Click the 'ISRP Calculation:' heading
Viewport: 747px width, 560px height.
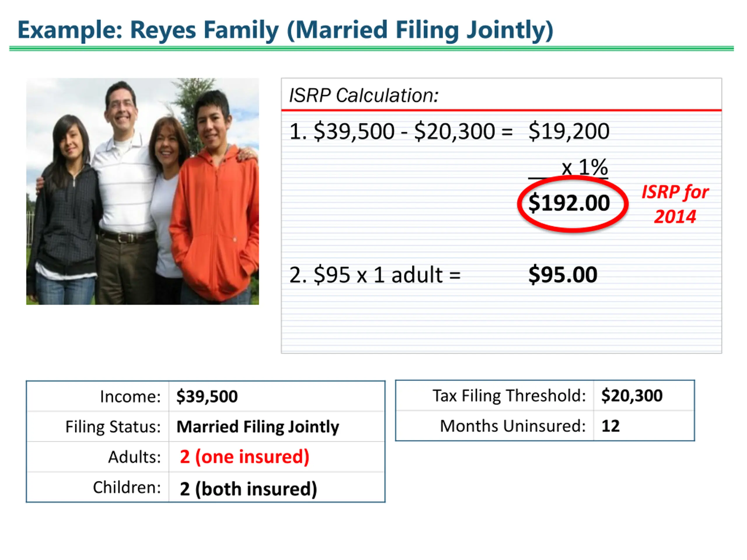pos(364,95)
